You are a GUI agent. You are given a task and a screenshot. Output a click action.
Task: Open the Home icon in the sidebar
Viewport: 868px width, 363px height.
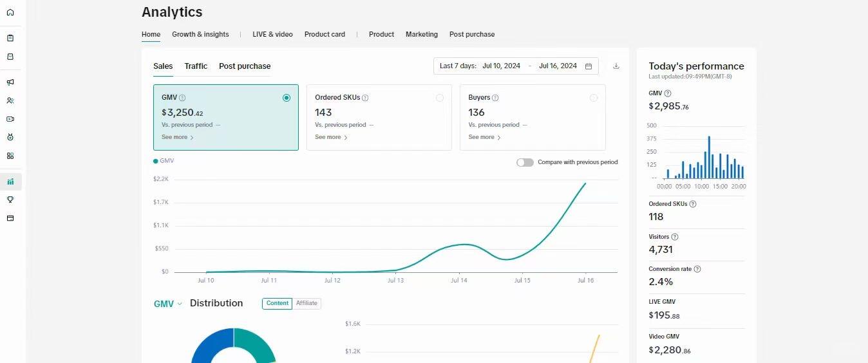(10, 12)
